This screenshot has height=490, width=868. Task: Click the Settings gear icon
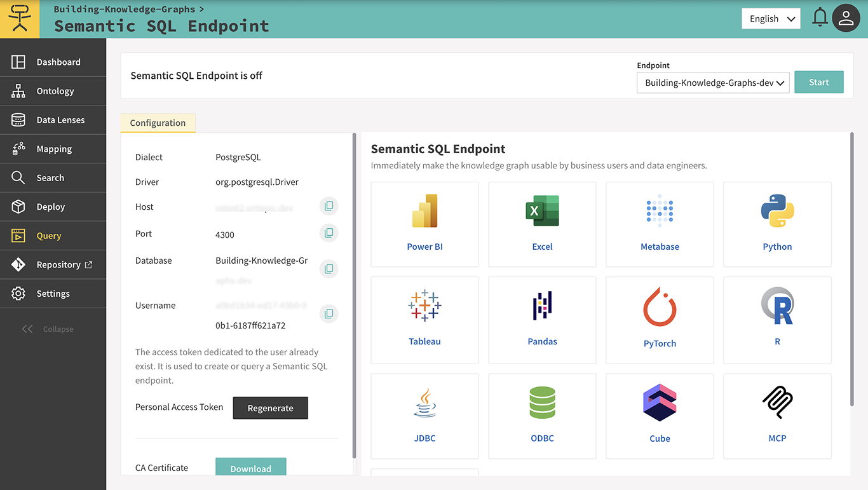18,294
